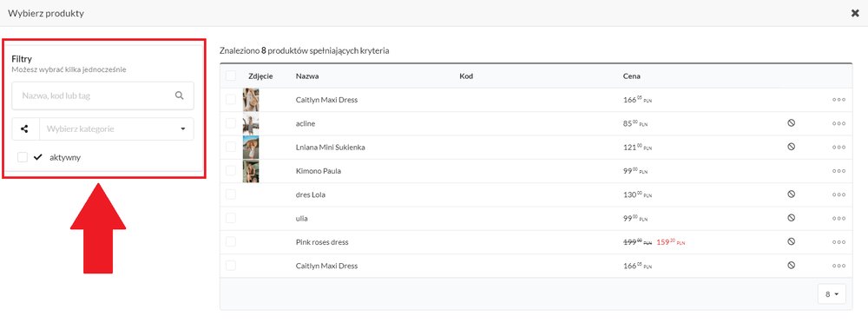Click the Cena column header
Image resolution: width=868 pixels, height=329 pixels.
click(x=632, y=76)
